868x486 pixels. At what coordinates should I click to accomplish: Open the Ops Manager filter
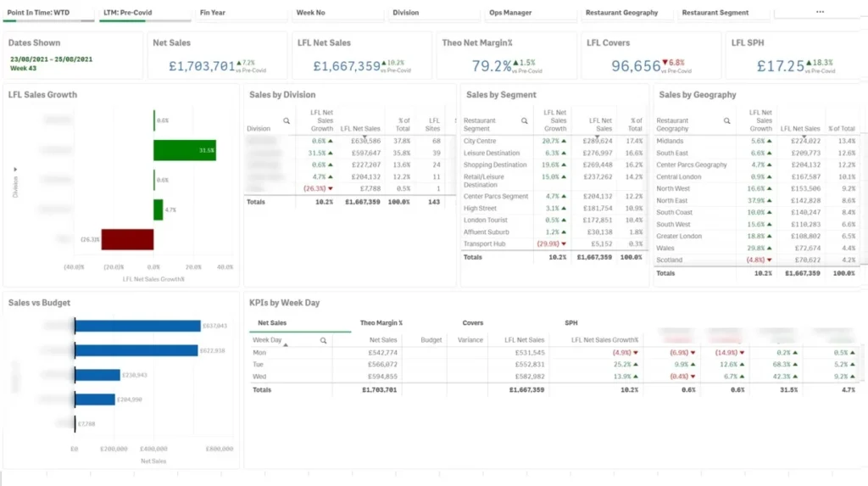[531, 12]
